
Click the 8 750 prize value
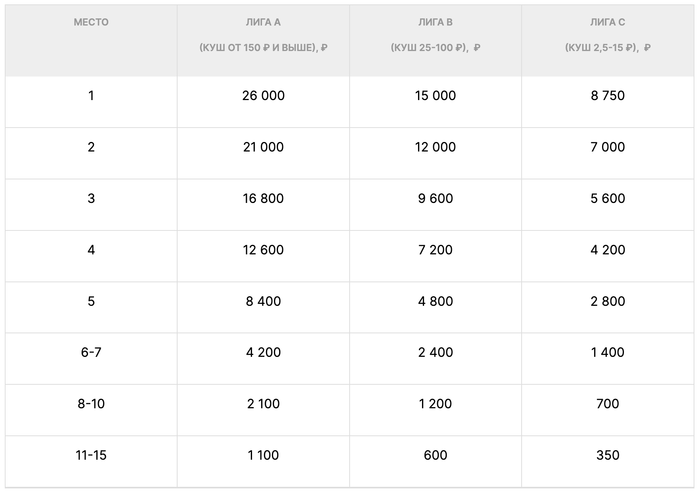pyautogui.click(x=607, y=96)
